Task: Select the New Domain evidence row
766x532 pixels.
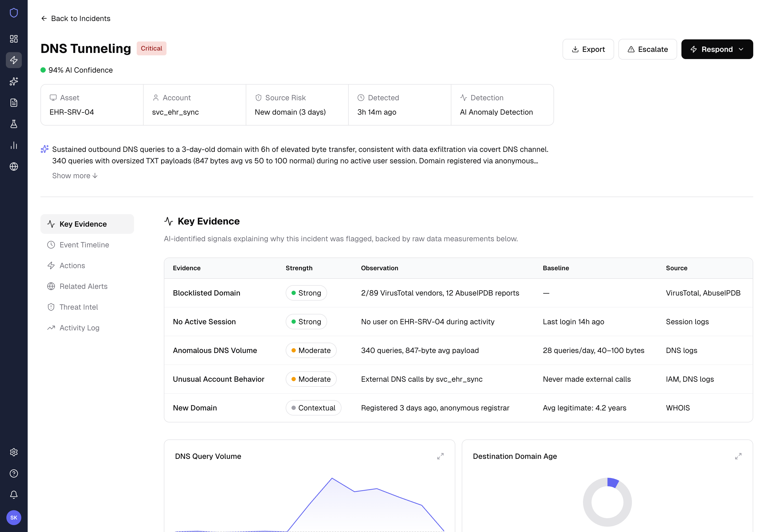Action: coord(458,408)
